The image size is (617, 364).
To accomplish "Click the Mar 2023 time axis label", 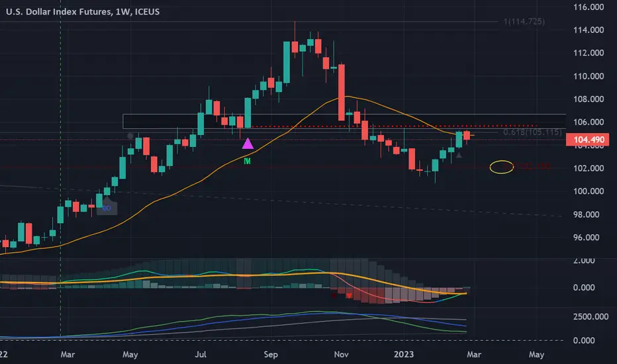I will 474,355.
